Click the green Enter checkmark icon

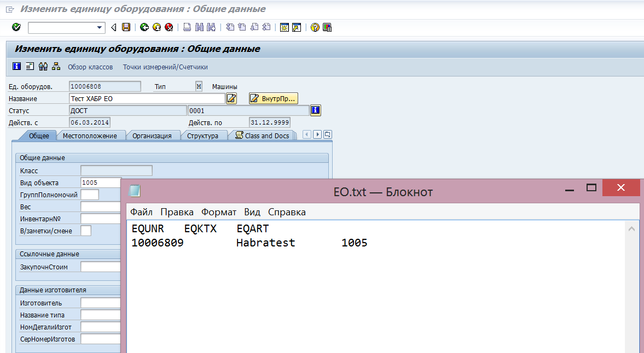click(x=16, y=27)
